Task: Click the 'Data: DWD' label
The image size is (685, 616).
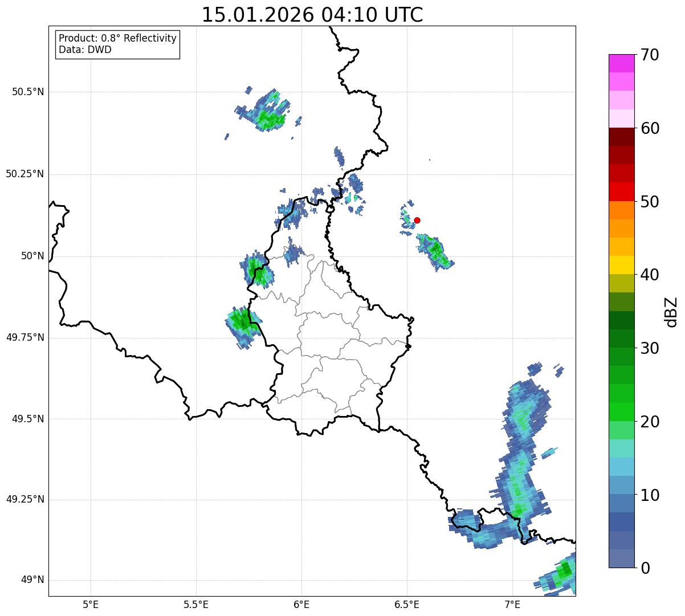Action: click(x=85, y=50)
